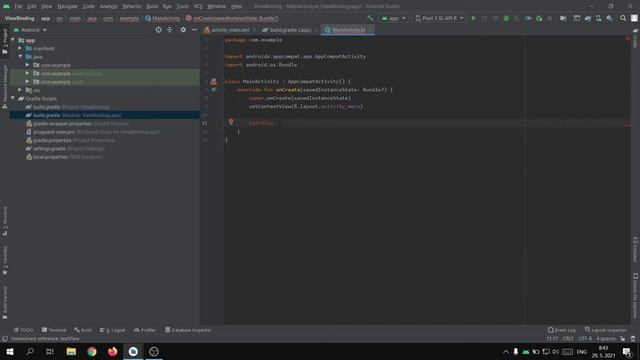Image resolution: width=640 pixels, height=360 pixels.
Task: Click the red error indicator in editor corner
Action: click(627, 38)
